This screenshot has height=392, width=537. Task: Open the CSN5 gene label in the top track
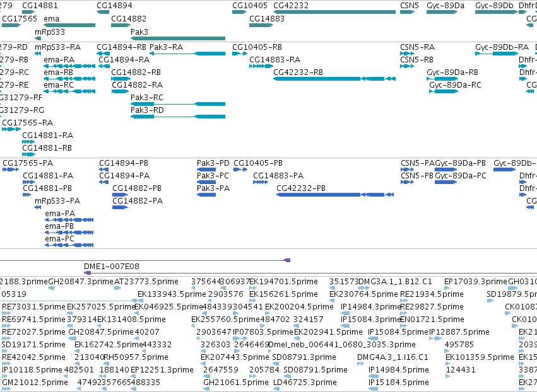pos(410,6)
